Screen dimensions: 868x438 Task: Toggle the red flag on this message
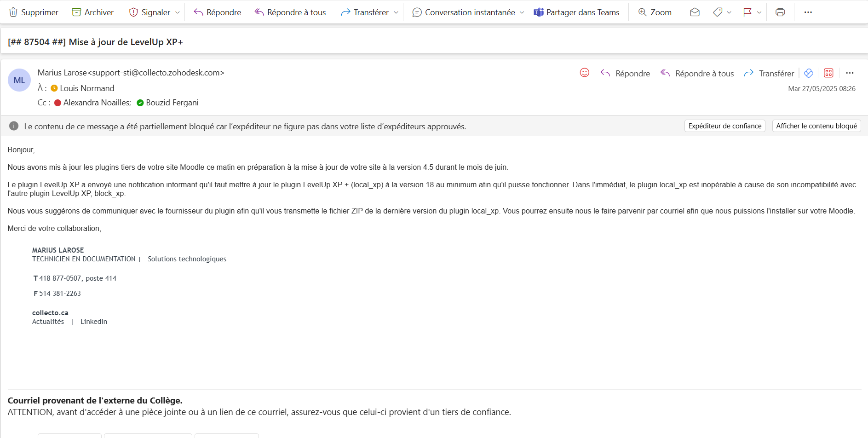tap(747, 12)
